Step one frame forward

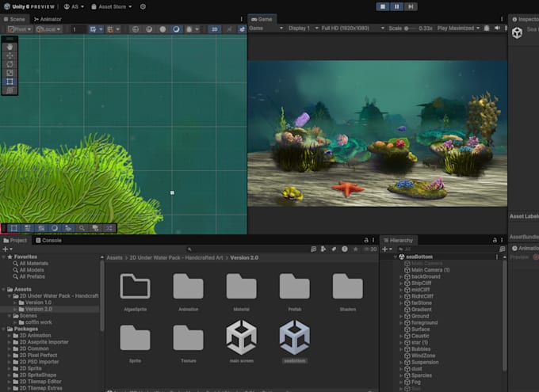pyautogui.click(x=411, y=6)
